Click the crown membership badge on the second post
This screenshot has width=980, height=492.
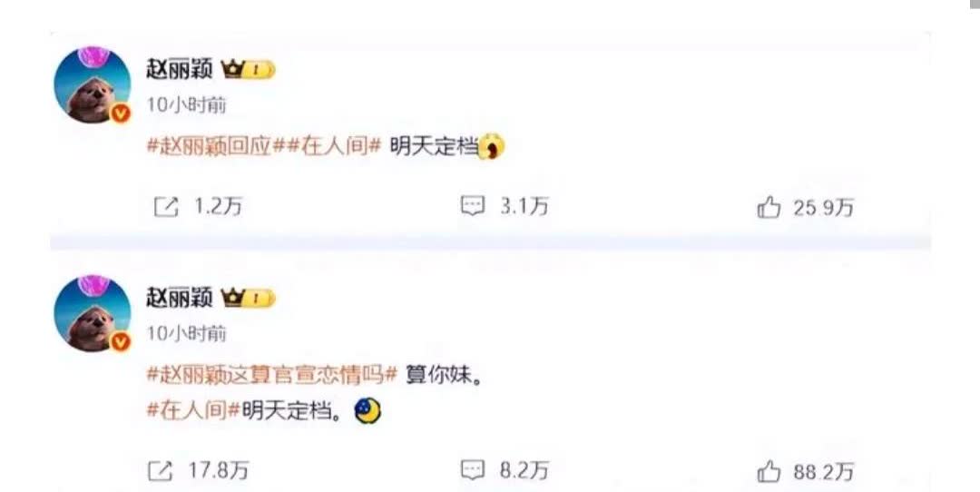[x=248, y=299]
